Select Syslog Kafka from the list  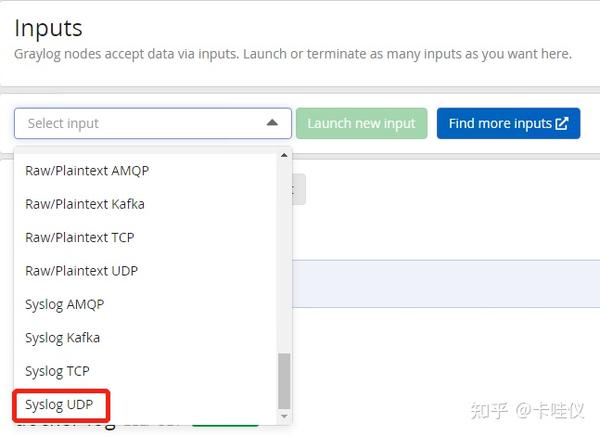[x=63, y=338]
